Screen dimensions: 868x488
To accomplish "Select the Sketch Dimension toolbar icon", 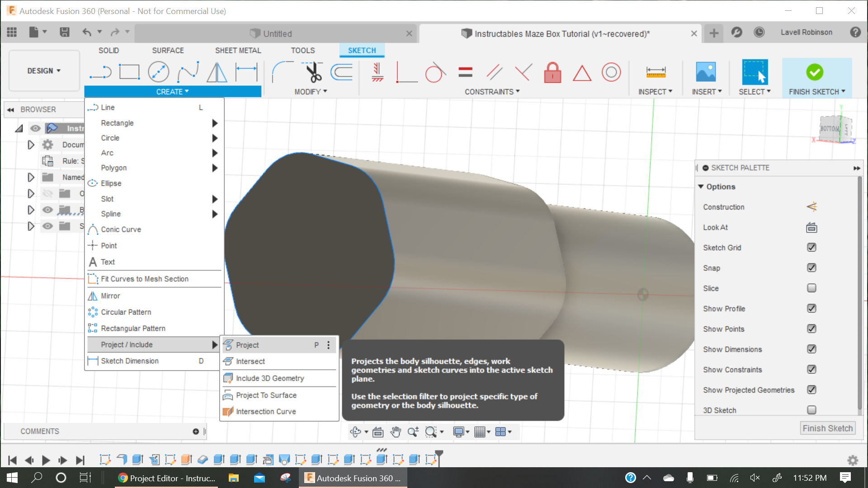I will pos(246,72).
